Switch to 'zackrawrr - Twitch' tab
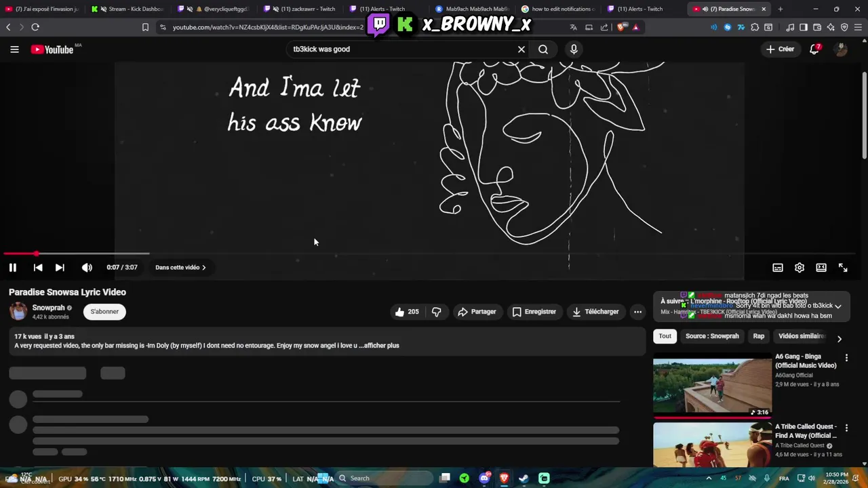The image size is (868, 488). tap(302, 9)
